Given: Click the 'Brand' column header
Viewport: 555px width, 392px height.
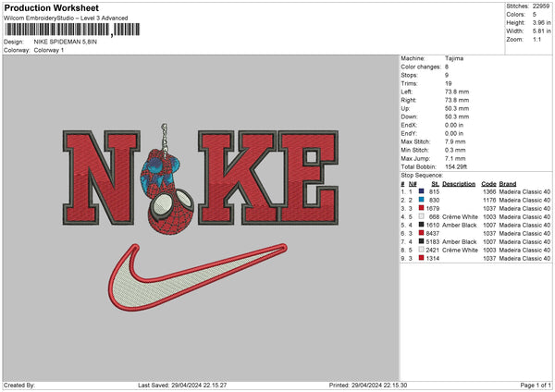Looking at the screenshot, I should pos(508,184).
